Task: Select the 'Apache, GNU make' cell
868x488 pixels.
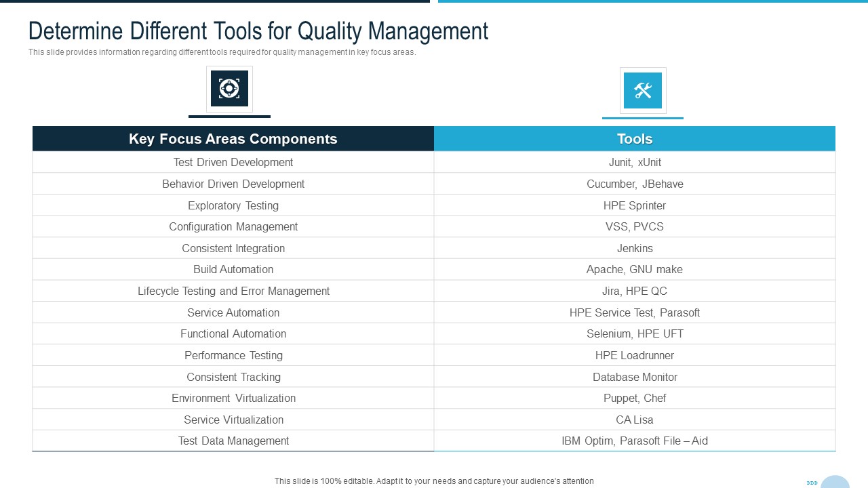Action: pyautogui.click(x=635, y=269)
